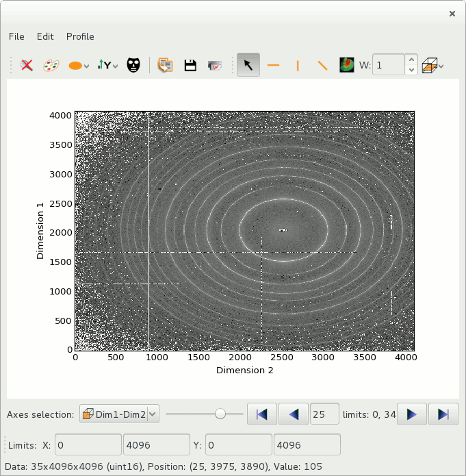Open the Dim1-Dim2 axes selection combo box

point(120,414)
